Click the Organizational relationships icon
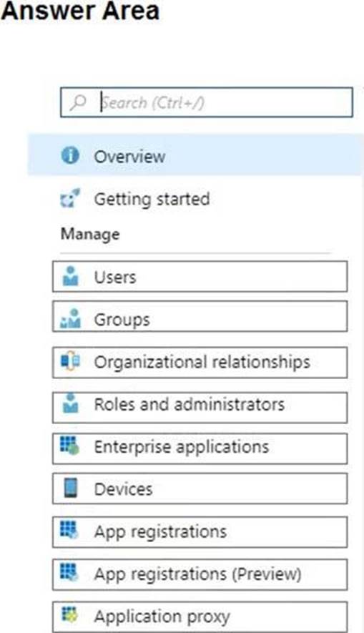The width and height of the screenshot is (364, 633). pyautogui.click(x=70, y=361)
